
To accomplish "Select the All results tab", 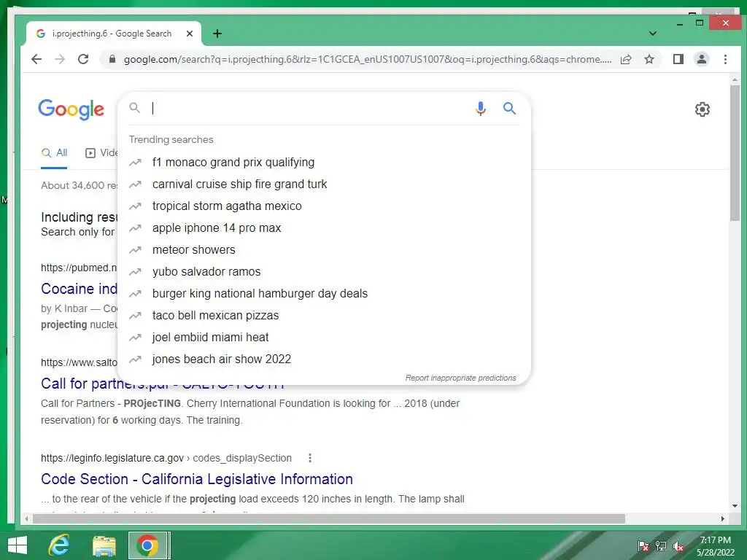I will click(x=54, y=153).
